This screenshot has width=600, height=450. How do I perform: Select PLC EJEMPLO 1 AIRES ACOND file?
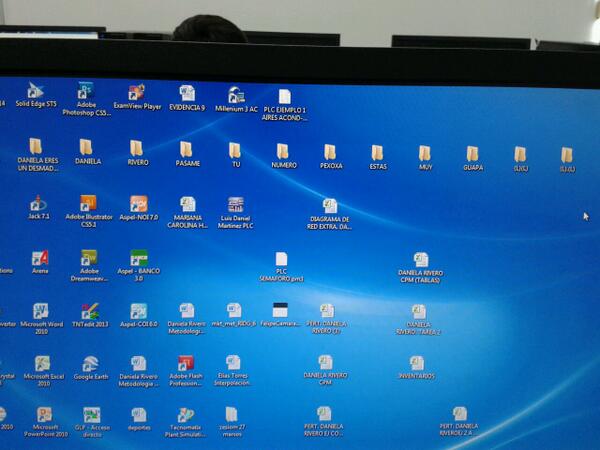coord(284,105)
